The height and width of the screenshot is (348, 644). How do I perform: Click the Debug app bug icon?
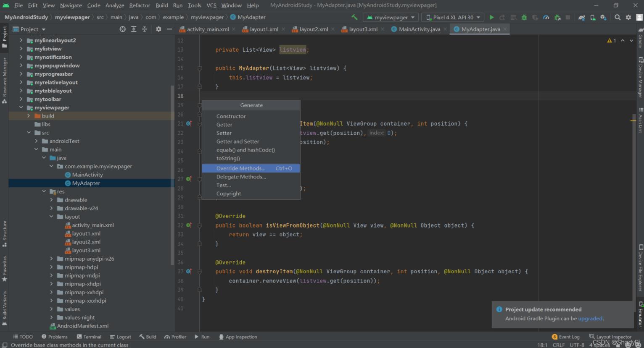click(x=524, y=17)
